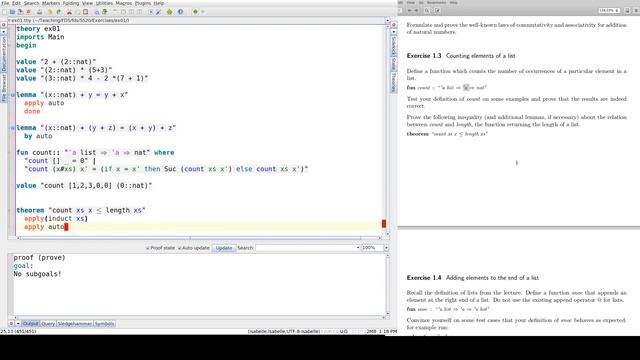Click the Toggle Full Screen toolbar icon
The width and height of the screenshot is (640, 360).
[151, 12]
